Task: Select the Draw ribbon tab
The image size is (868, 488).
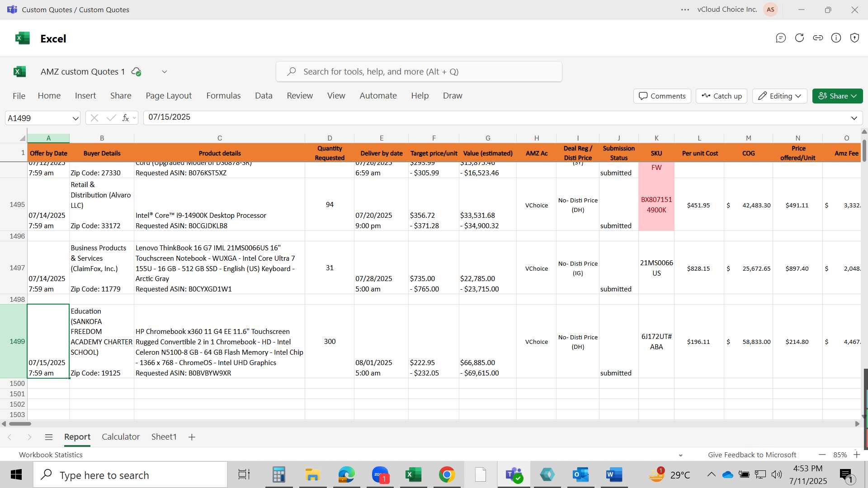Action: click(x=453, y=96)
